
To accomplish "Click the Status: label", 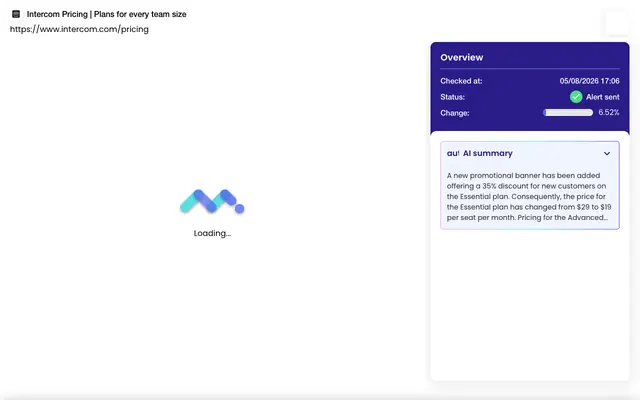I will click(452, 97).
